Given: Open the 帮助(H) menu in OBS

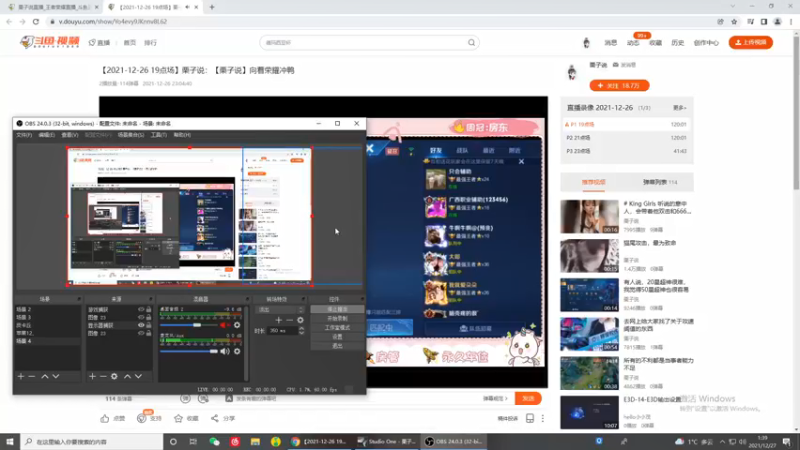Looking at the screenshot, I should 182,135.
